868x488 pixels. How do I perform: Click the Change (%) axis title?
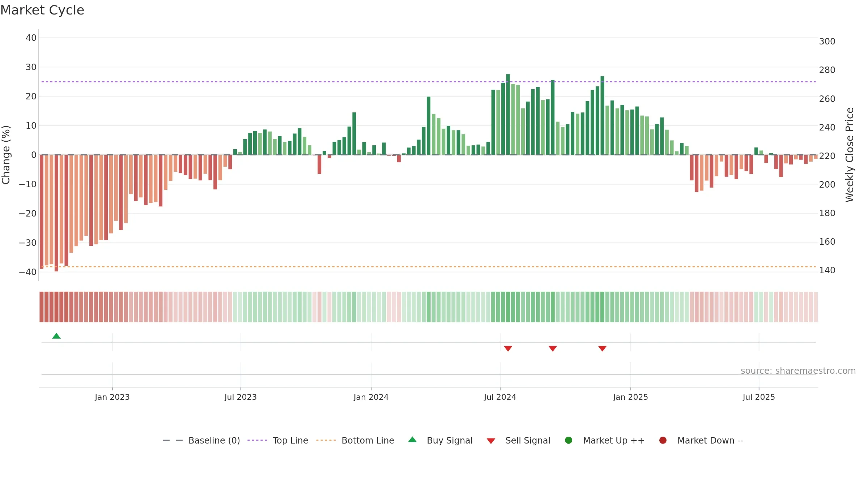6,155
